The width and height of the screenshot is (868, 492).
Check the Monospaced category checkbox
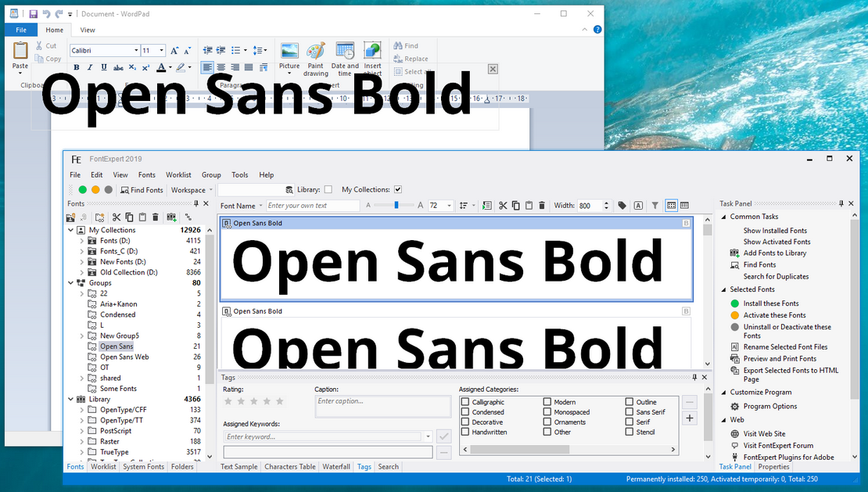click(547, 411)
